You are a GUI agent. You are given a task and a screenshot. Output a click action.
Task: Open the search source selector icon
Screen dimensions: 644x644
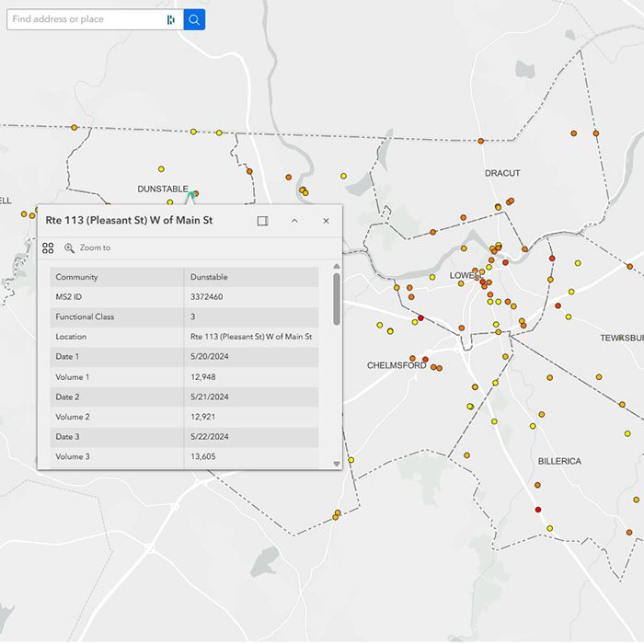171,19
